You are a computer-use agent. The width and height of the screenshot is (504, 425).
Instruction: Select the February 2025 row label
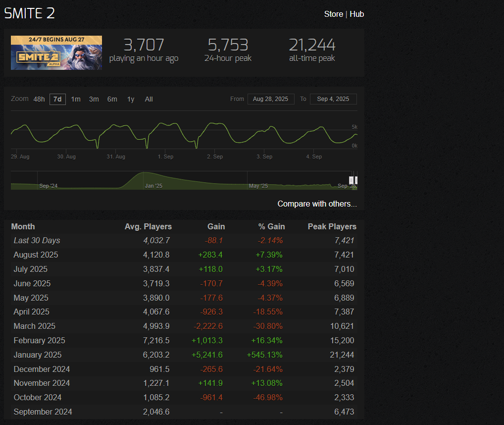coord(39,340)
